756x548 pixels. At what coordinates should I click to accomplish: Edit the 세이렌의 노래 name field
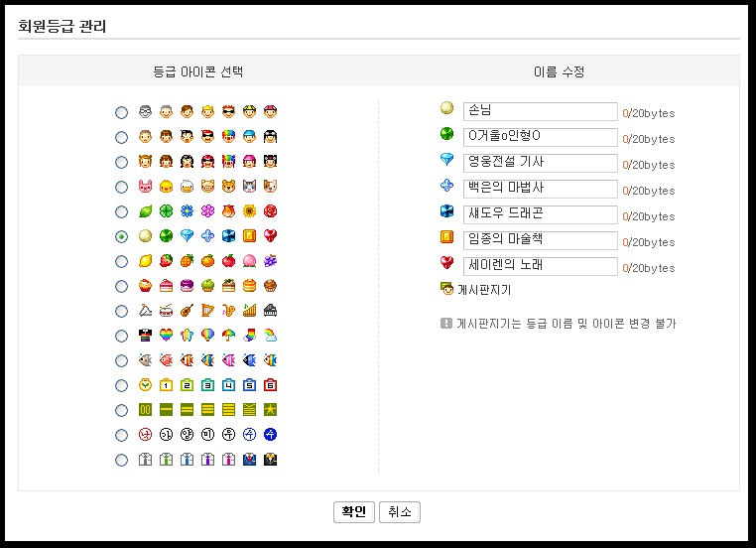pos(540,266)
